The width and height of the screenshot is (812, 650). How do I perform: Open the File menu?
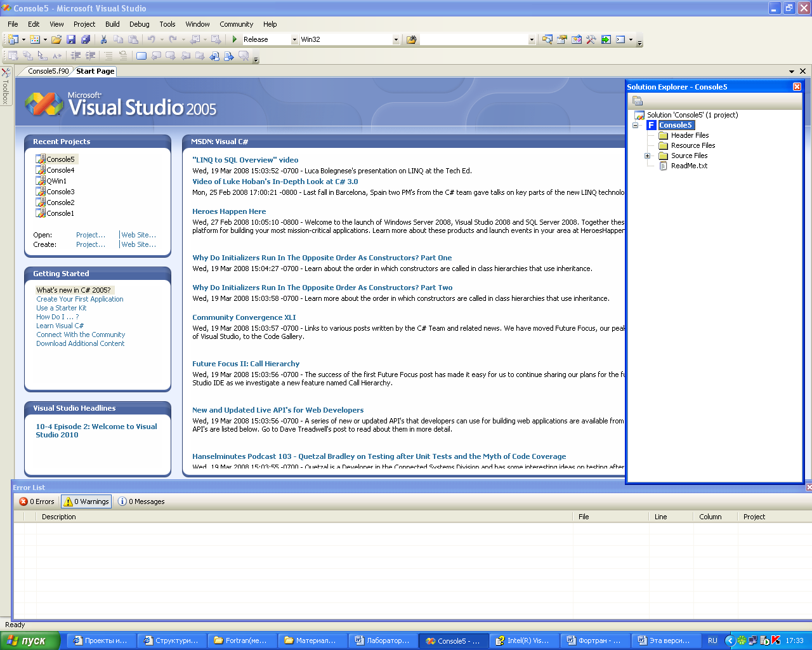tap(13, 24)
